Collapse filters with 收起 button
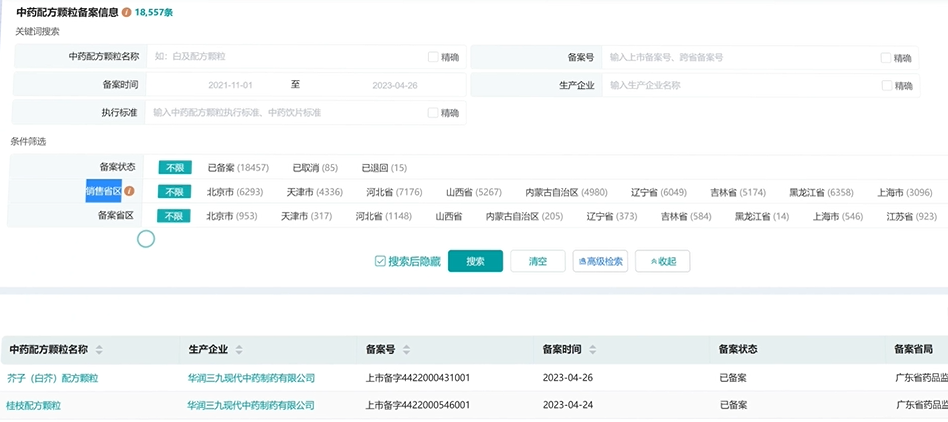Image resolution: width=948 pixels, height=422 pixels. pos(662,261)
